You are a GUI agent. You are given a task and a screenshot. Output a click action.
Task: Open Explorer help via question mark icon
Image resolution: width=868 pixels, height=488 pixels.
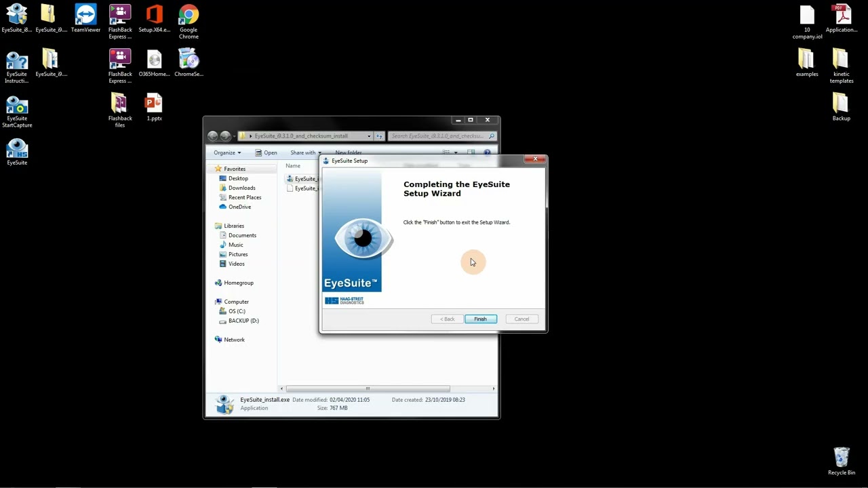(x=487, y=152)
